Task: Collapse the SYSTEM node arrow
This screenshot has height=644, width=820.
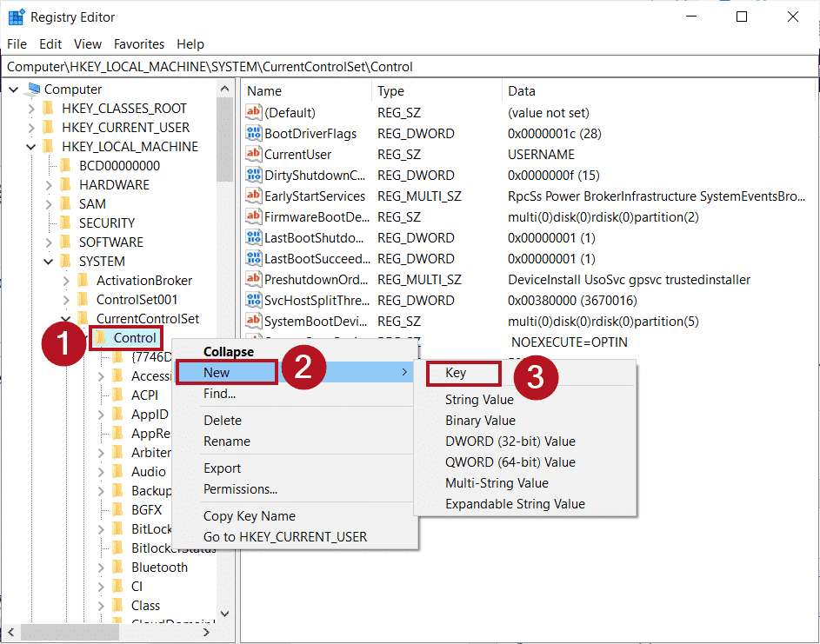Action: pos(49,262)
